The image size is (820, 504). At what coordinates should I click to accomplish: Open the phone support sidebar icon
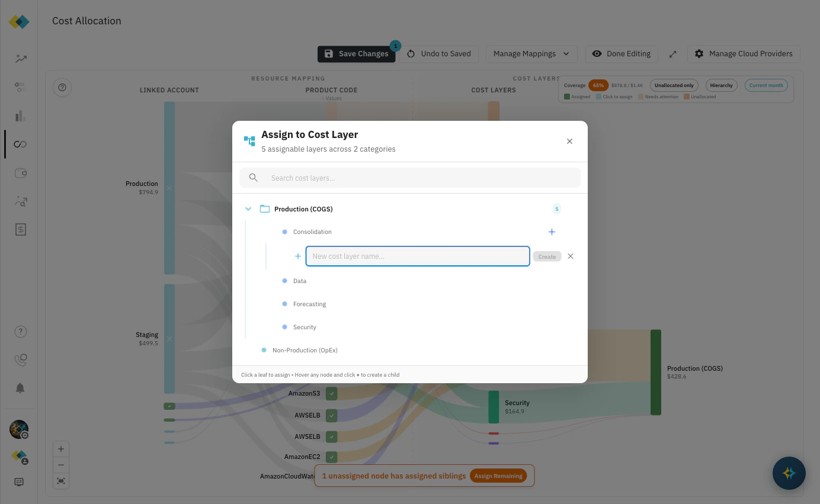pyautogui.click(x=21, y=359)
